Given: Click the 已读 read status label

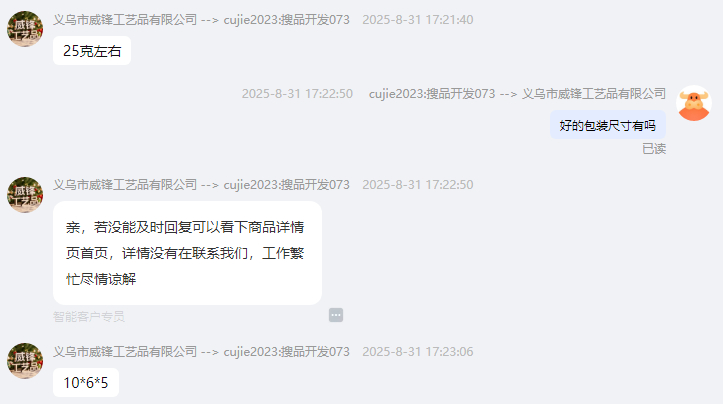Looking at the screenshot, I should coord(654,149).
